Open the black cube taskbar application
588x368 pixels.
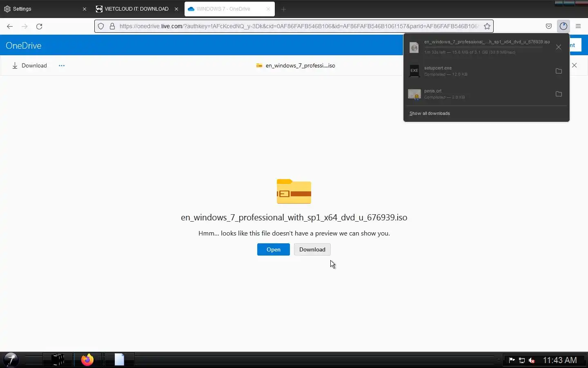tap(58, 360)
